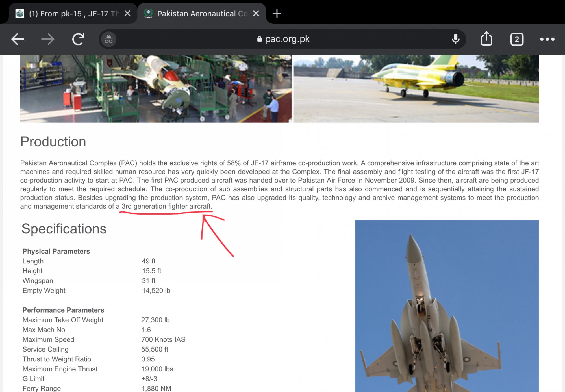
Task: Click the Maximum Take Off Weight label
Action: [x=63, y=320]
